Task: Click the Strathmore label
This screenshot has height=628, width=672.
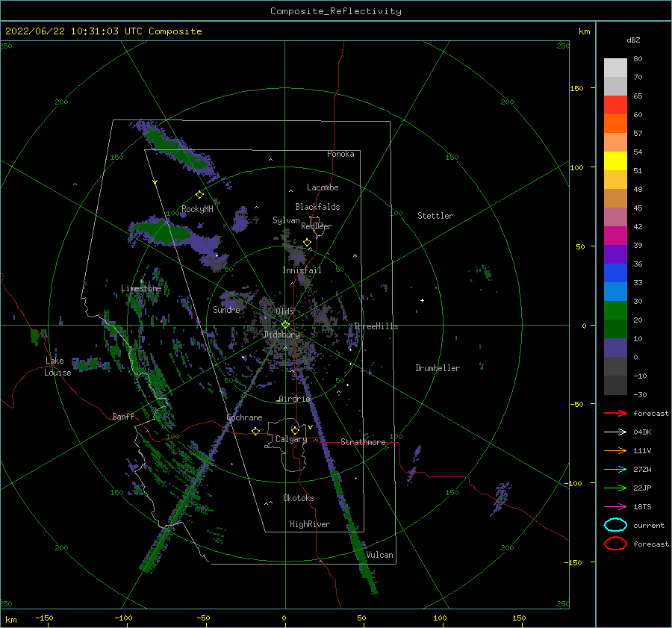Action: click(x=363, y=442)
